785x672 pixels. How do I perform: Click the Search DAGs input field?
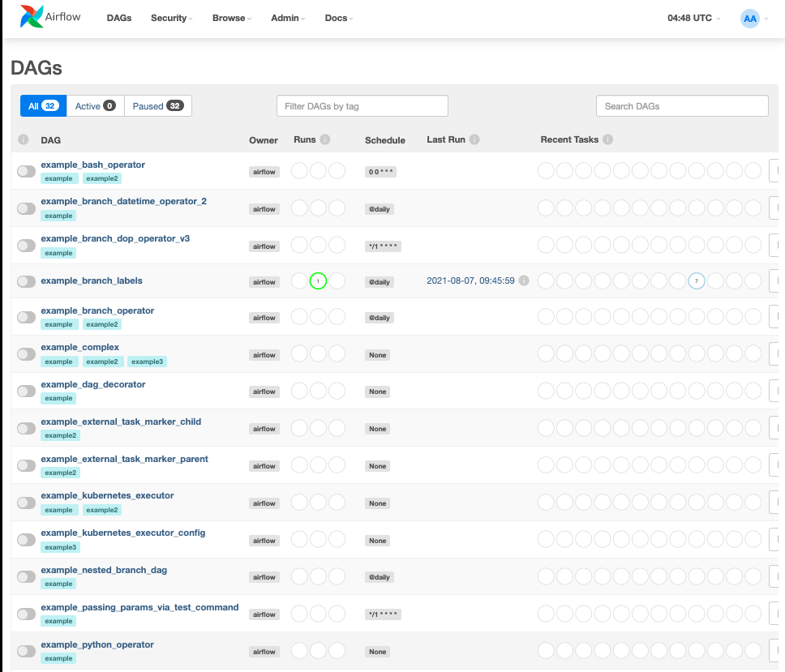tap(681, 106)
